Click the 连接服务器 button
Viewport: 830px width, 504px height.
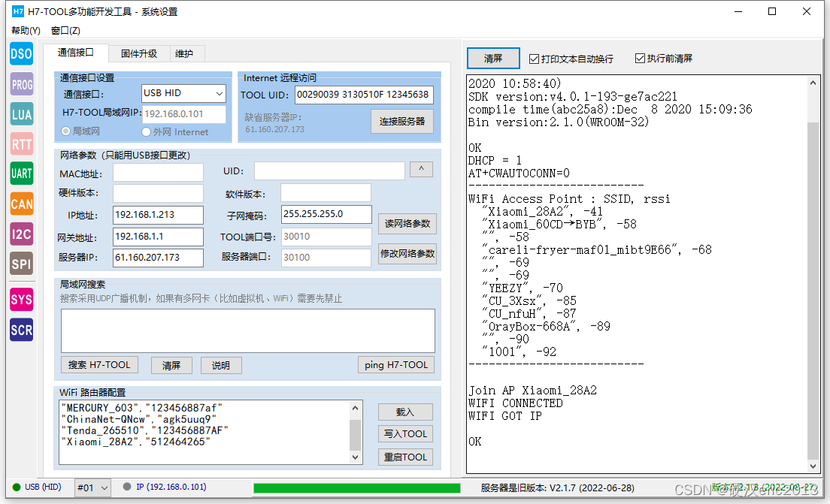tap(402, 121)
